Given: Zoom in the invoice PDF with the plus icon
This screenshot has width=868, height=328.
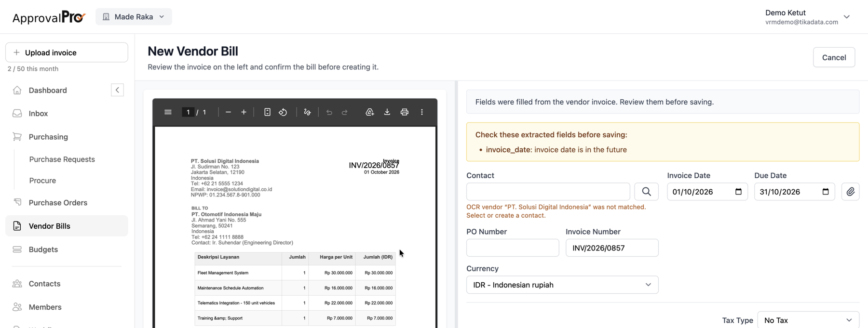Looking at the screenshot, I should 244,112.
